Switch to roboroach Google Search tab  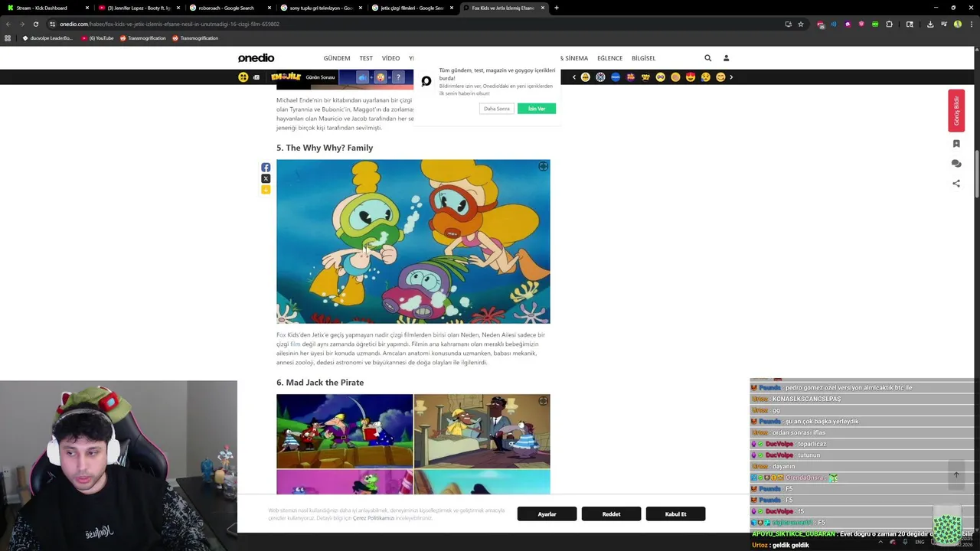(x=230, y=8)
